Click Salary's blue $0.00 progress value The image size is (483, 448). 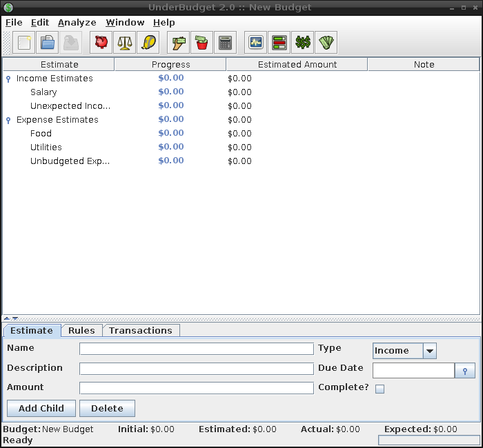171,92
